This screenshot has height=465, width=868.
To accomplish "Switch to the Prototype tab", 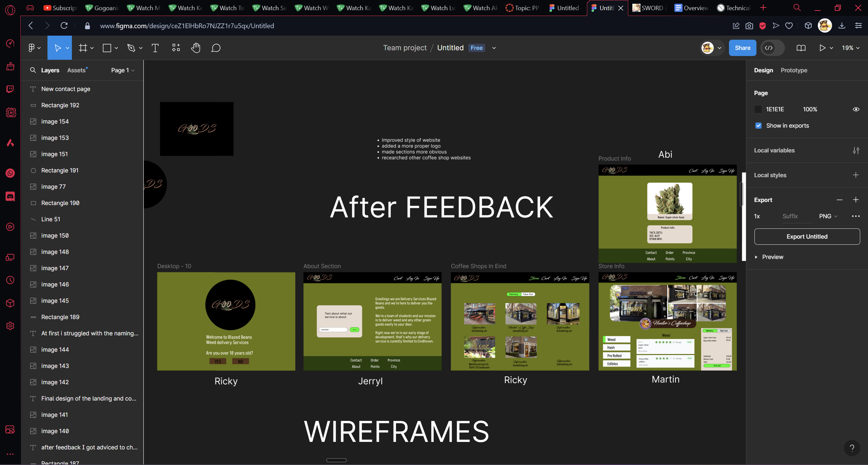I will coord(794,70).
